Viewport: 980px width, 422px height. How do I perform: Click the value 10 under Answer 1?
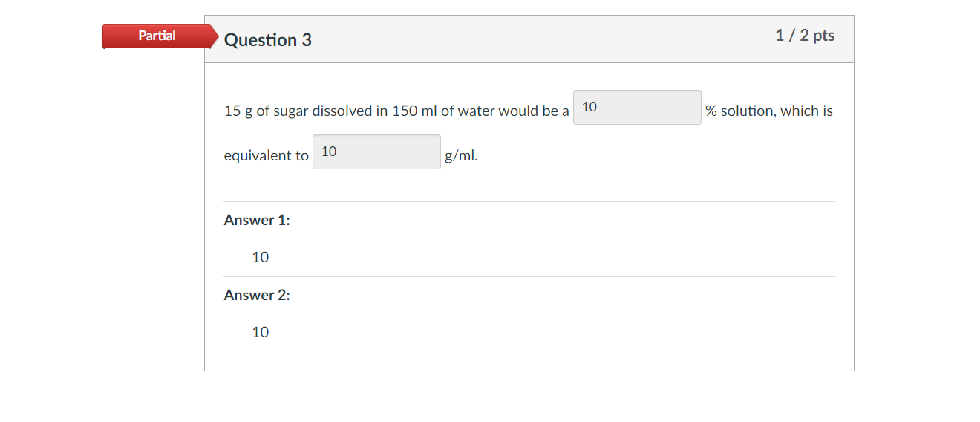point(261,258)
